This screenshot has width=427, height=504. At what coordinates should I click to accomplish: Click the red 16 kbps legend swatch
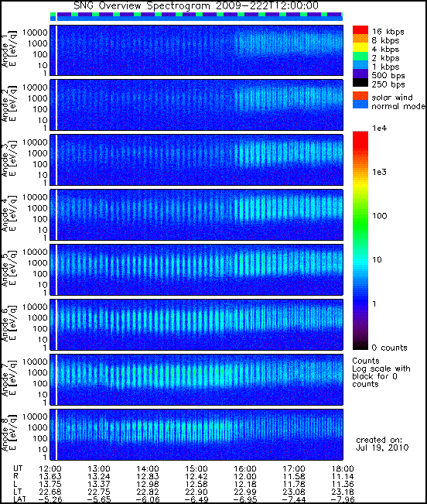click(360, 30)
